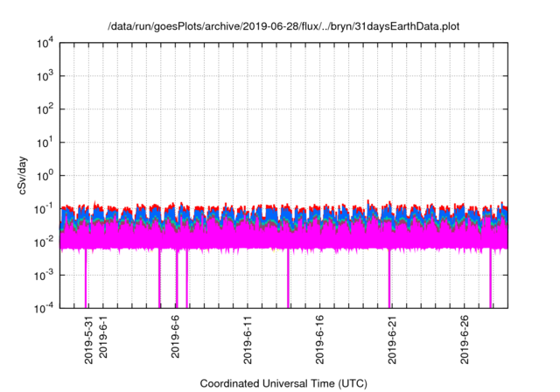
Task: Click the 10^3 y-axis tick label
Action: pos(45,76)
